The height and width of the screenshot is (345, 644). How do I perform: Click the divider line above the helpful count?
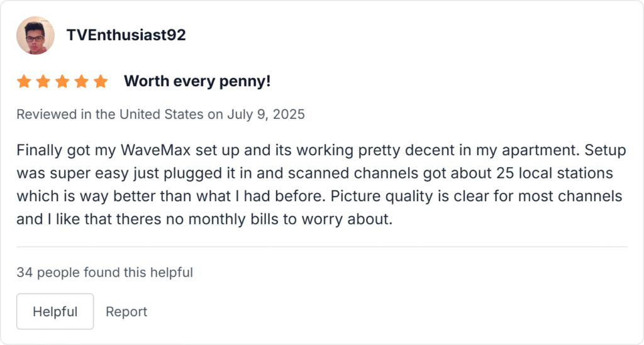coord(322,247)
